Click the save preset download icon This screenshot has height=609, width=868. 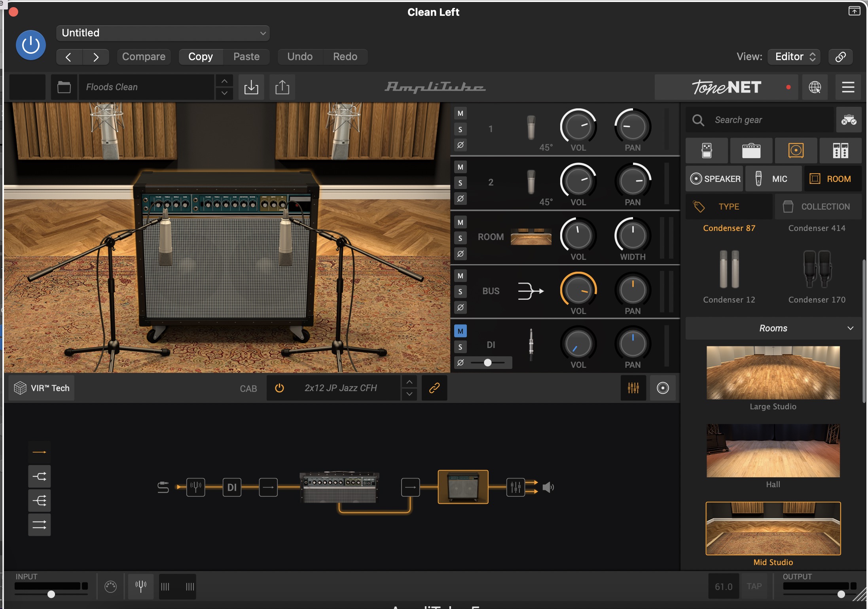[251, 87]
